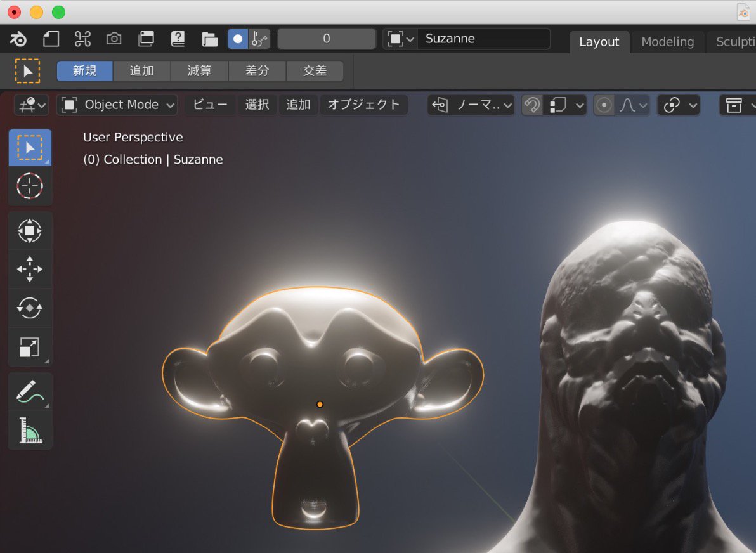Toggle the auto keying record button
Viewport: 756px width, 553px height.
238,39
